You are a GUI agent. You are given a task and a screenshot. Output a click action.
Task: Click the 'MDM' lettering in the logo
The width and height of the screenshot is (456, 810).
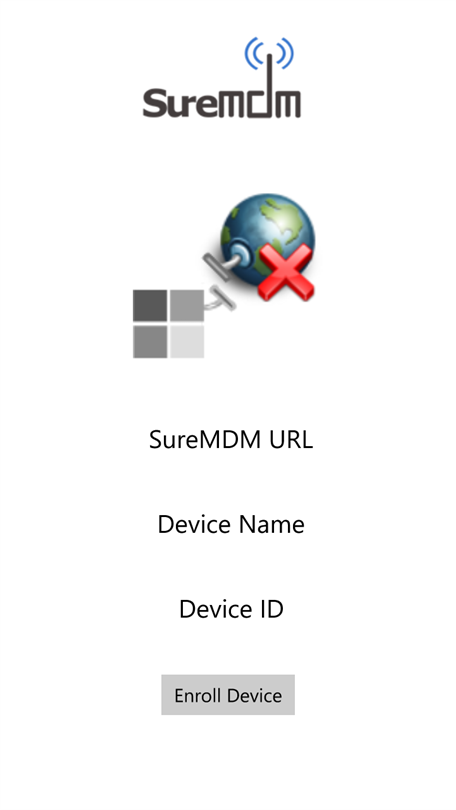point(259,104)
